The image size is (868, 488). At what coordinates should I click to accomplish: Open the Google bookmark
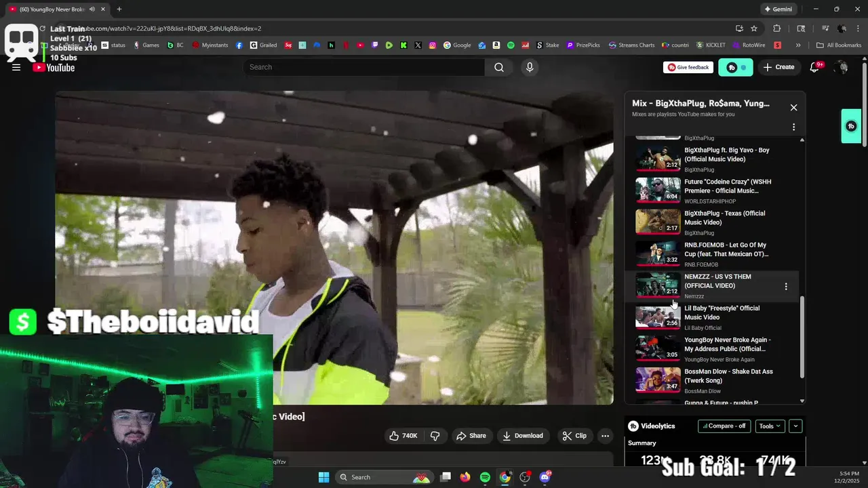pos(457,45)
